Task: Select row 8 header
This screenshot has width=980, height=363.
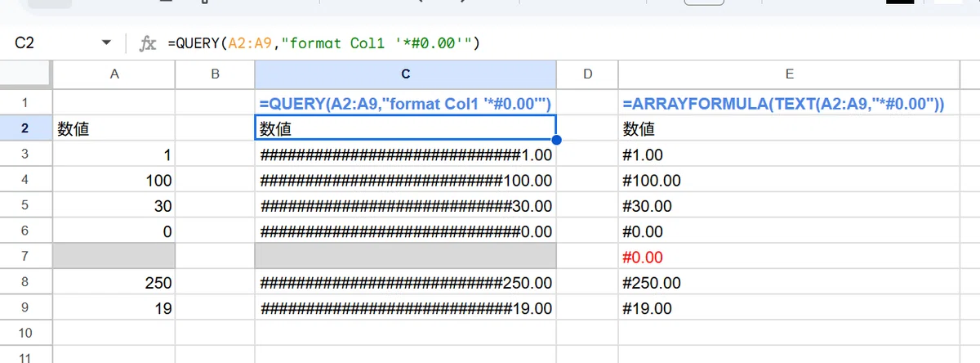Action: coord(25,282)
